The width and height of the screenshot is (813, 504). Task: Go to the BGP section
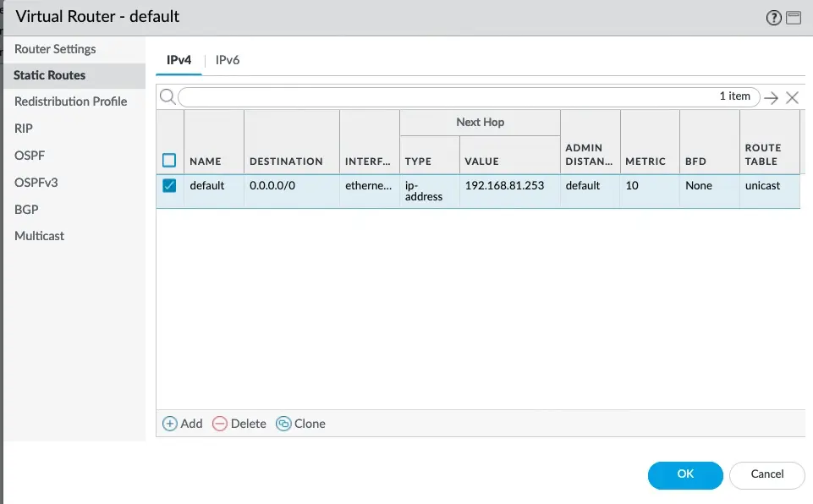(26, 209)
